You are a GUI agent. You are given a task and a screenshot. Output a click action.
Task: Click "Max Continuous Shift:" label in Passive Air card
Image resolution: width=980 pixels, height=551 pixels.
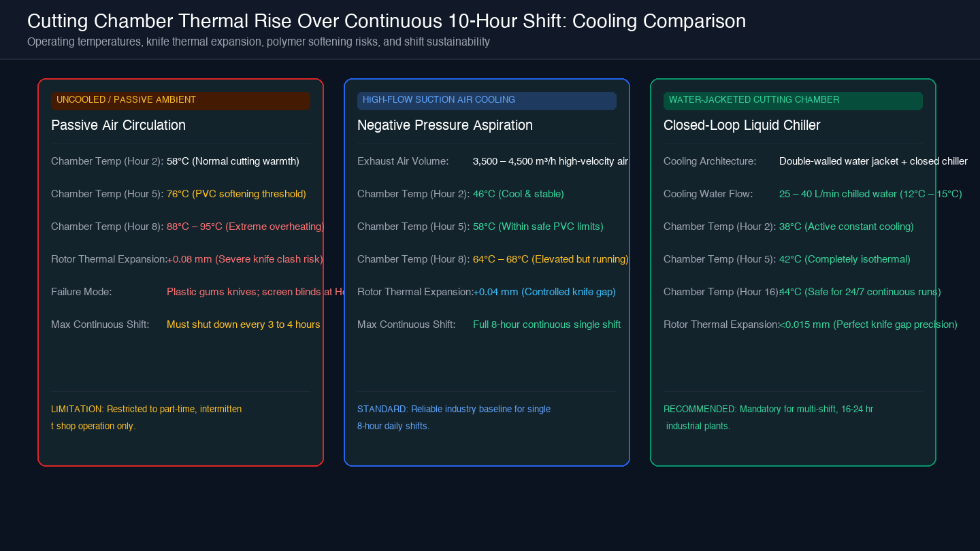100,324
